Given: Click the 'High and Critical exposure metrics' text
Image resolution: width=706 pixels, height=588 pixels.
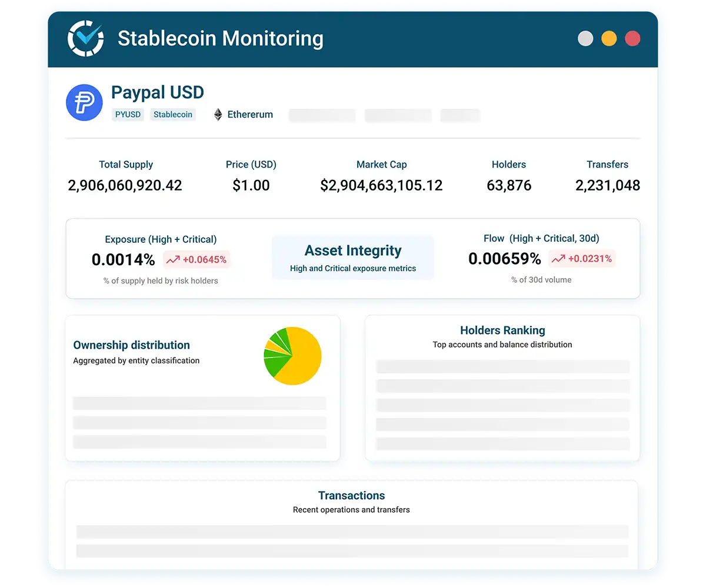Looking at the screenshot, I should (353, 268).
